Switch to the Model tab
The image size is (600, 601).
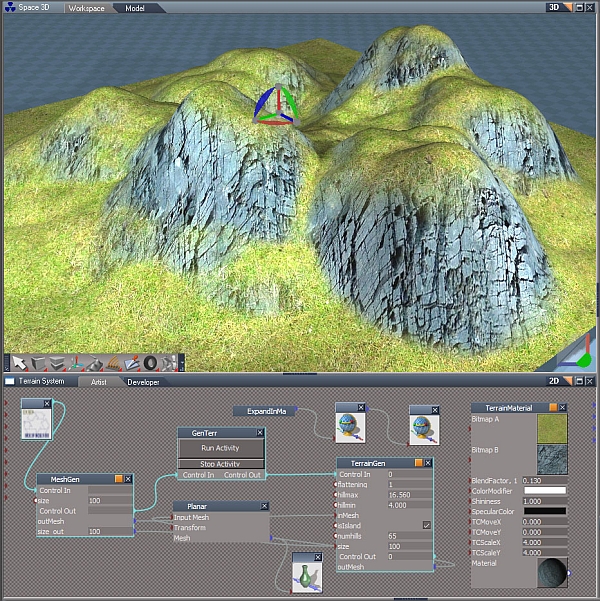tap(135, 8)
